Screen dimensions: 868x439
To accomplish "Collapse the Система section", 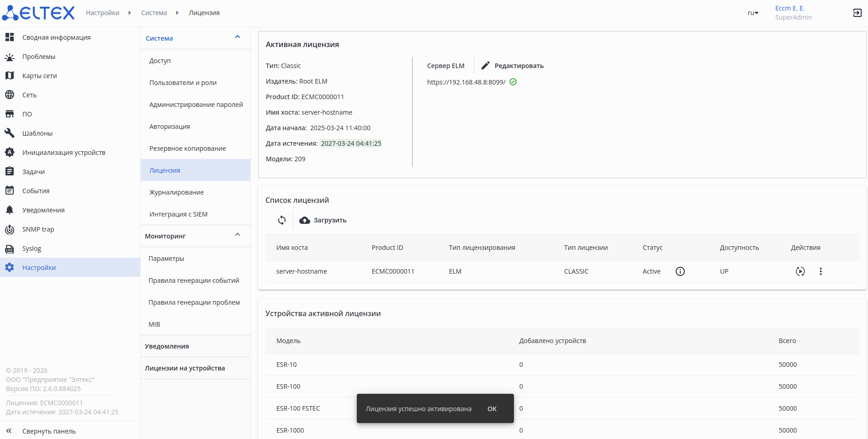I will pos(238,37).
